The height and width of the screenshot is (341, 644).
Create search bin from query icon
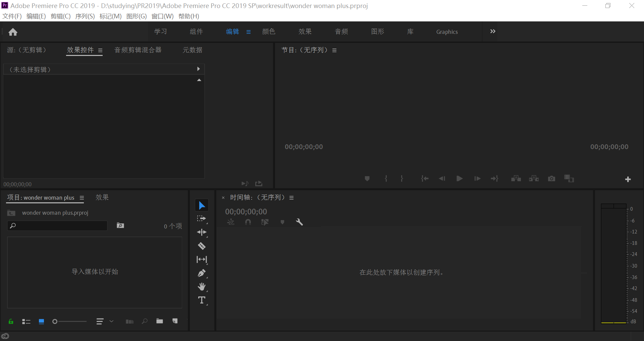[120, 225]
